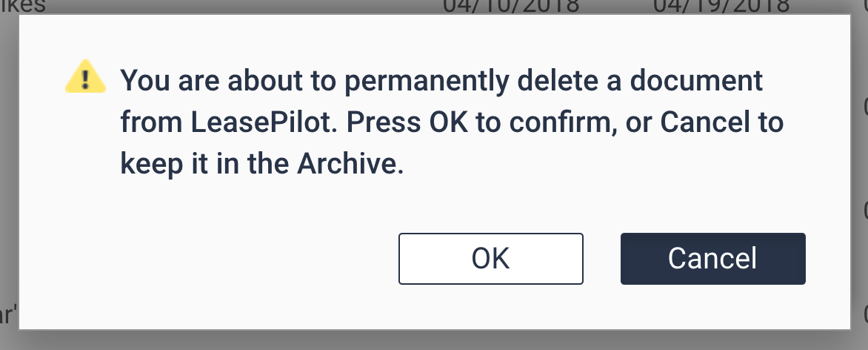Cancel to keep document in Archive
The height and width of the screenshot is (350, 868).
pyautogui.click(x=712, y=259)
